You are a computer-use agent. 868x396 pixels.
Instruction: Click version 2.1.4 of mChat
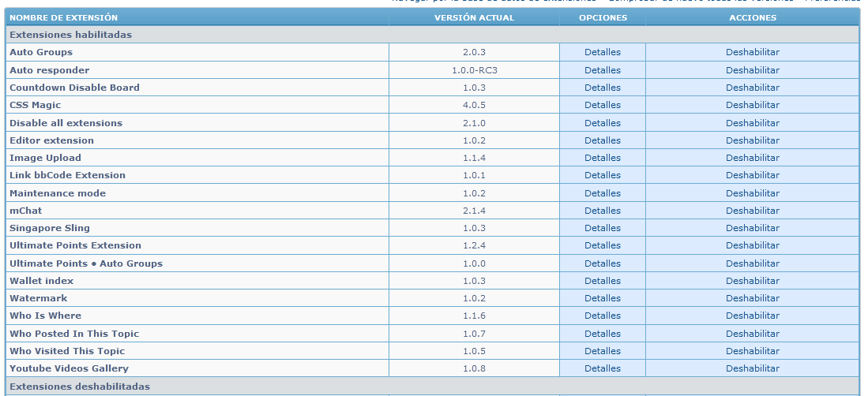[x=474, y=211]
